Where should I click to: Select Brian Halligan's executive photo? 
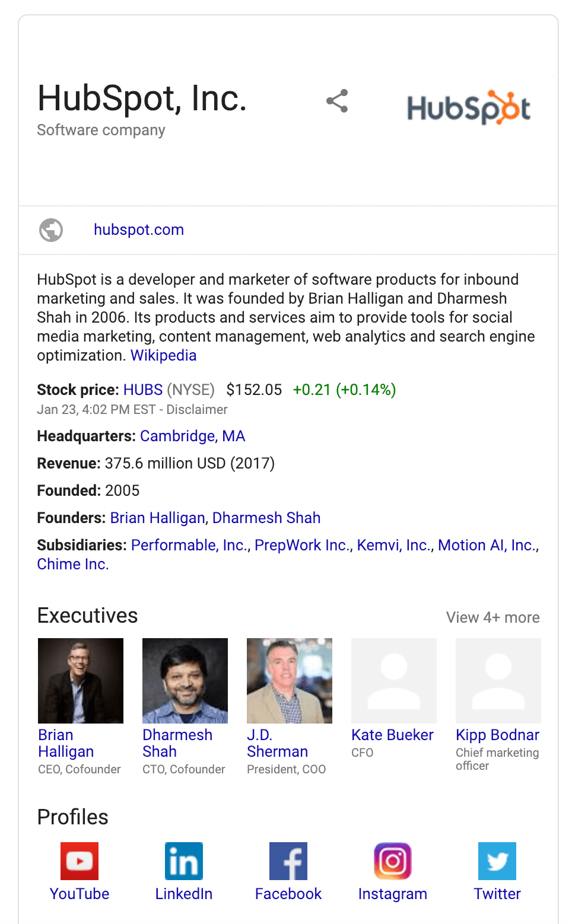[81, 681]
